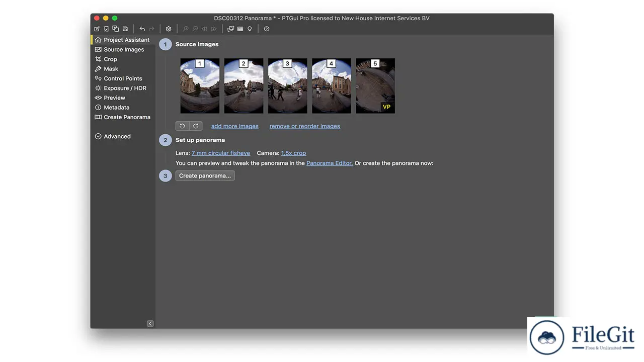Viewport: 644px width, 362px height.
Task: Click the zoom in magnifier icon
Action: [186, 29]
